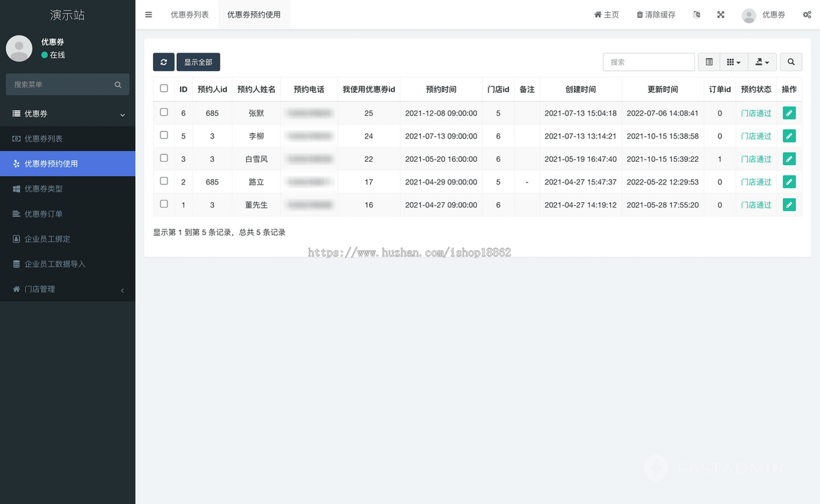Enter fullscreen mode via the fullscreen icon

(720, 14)
